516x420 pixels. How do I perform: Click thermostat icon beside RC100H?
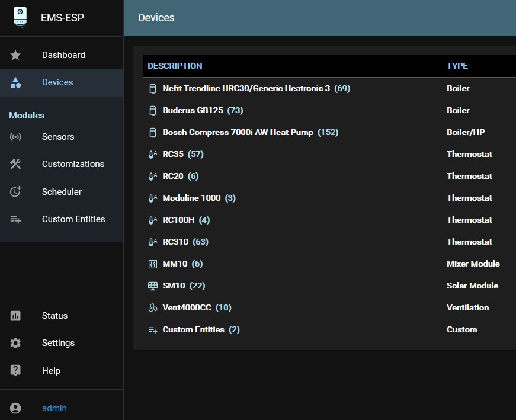coord(153,220)
